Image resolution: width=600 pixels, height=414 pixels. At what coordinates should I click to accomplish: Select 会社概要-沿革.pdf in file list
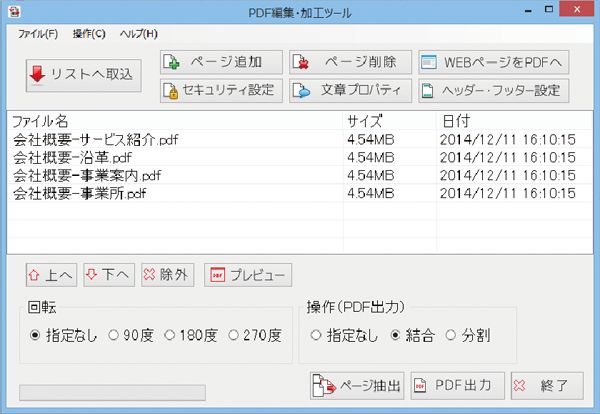pos(73,157)
